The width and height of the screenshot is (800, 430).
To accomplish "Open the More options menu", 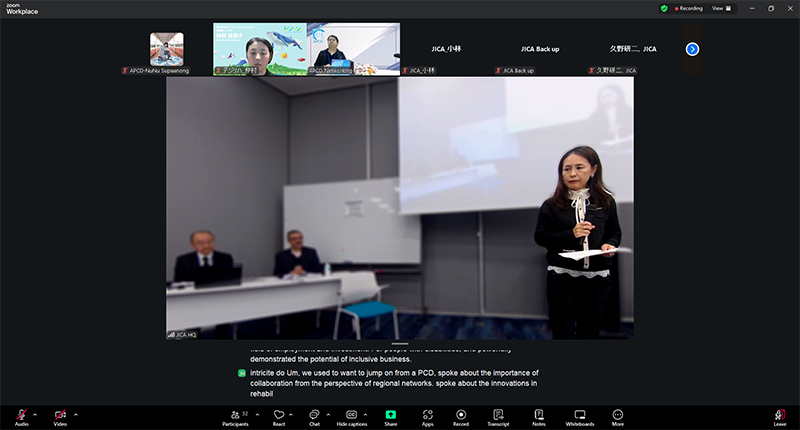I will tap(617, 417).
